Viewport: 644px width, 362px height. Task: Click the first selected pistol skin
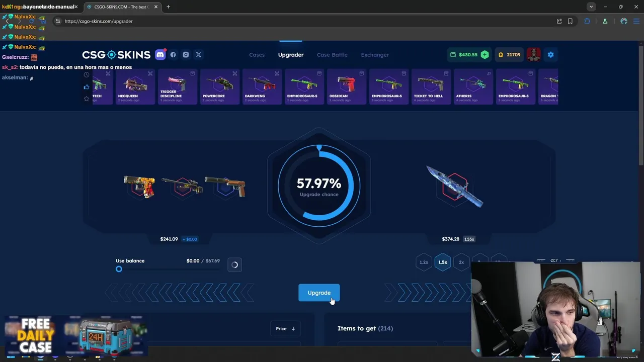tap(140, 187)
